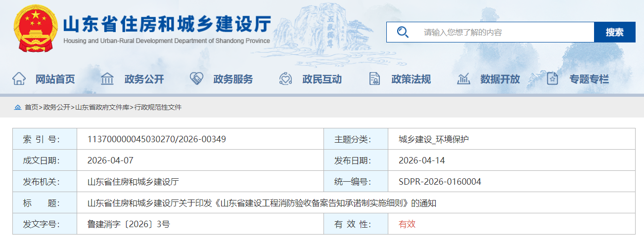Open the 政务公开 navigation menu item
The height and width of the screenshot is (239, 644).
[144, 79]
